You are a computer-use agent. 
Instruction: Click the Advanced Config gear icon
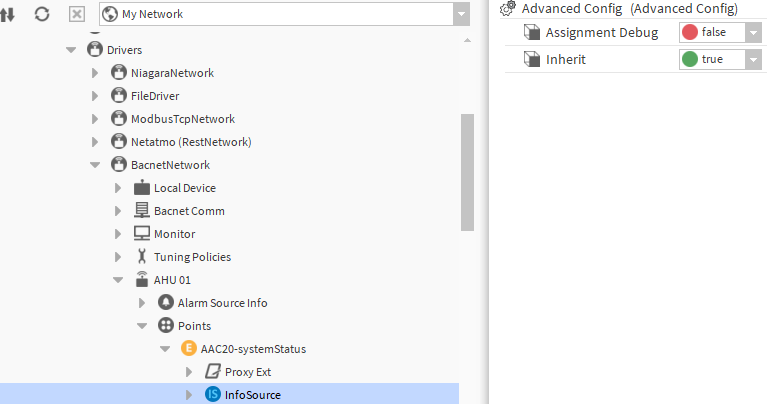tap(508, 8)
